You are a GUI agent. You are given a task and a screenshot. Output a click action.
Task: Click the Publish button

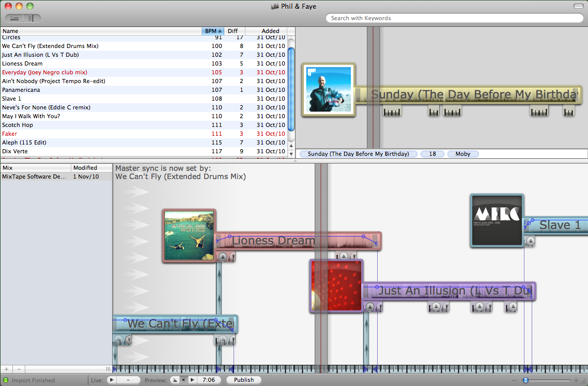pyautogui.click(x=243, y=380)
